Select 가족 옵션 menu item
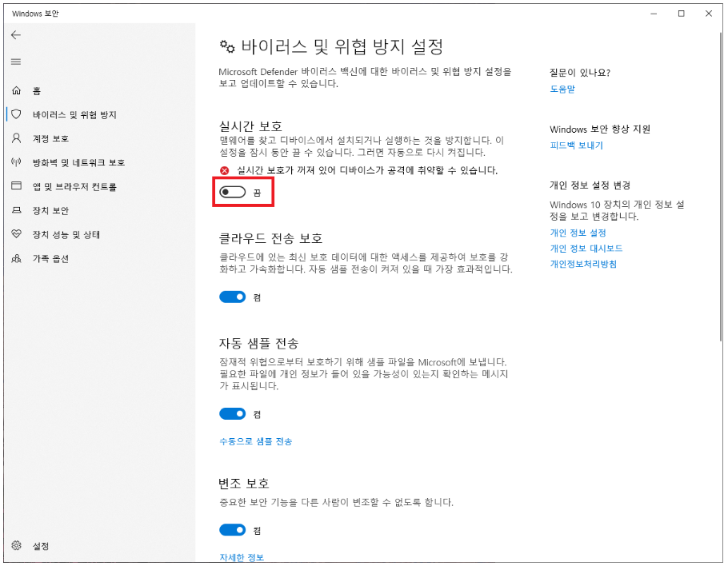The image size is (728, 566). [50, 258]
